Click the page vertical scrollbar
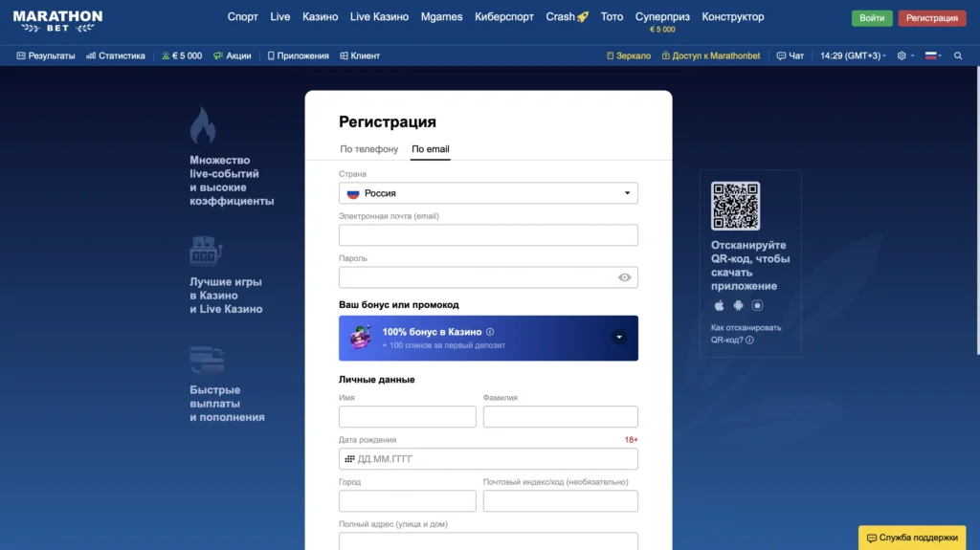 point(977,210)
